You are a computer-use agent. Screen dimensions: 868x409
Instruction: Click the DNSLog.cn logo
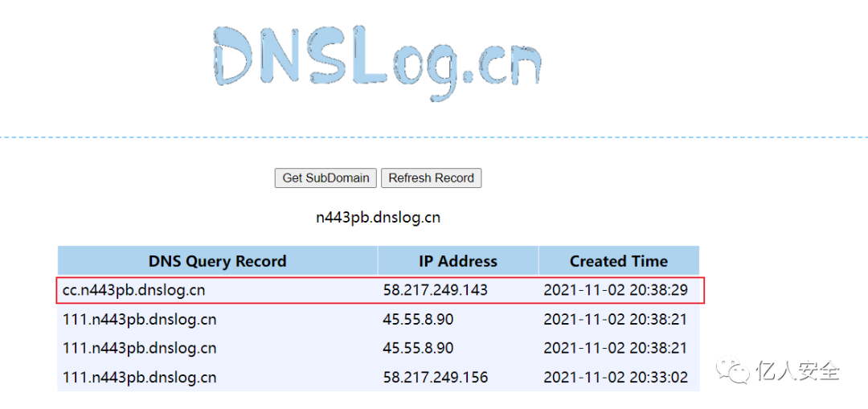pyautogui.click(x=377, y=63)
